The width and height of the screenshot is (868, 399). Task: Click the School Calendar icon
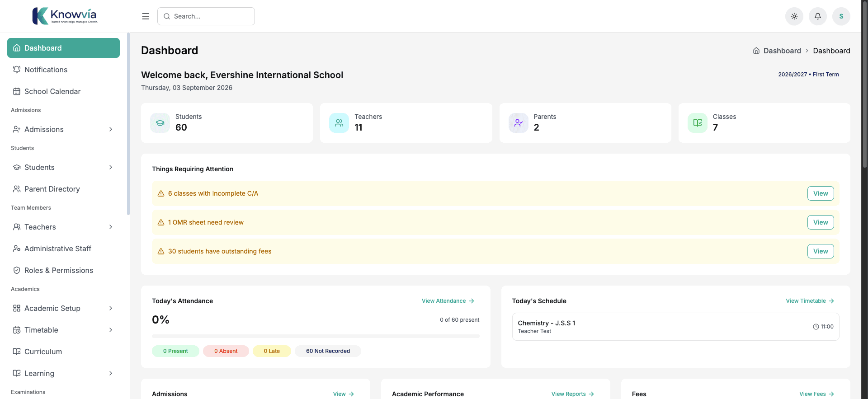click(17, 91)
